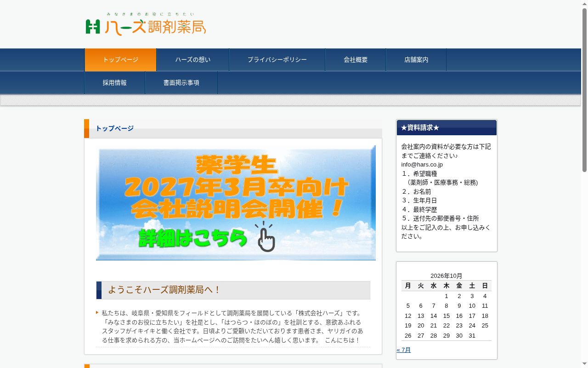Click calendar date 15
588x368 pixels.
pyautogui.click(x=447, y=316)
